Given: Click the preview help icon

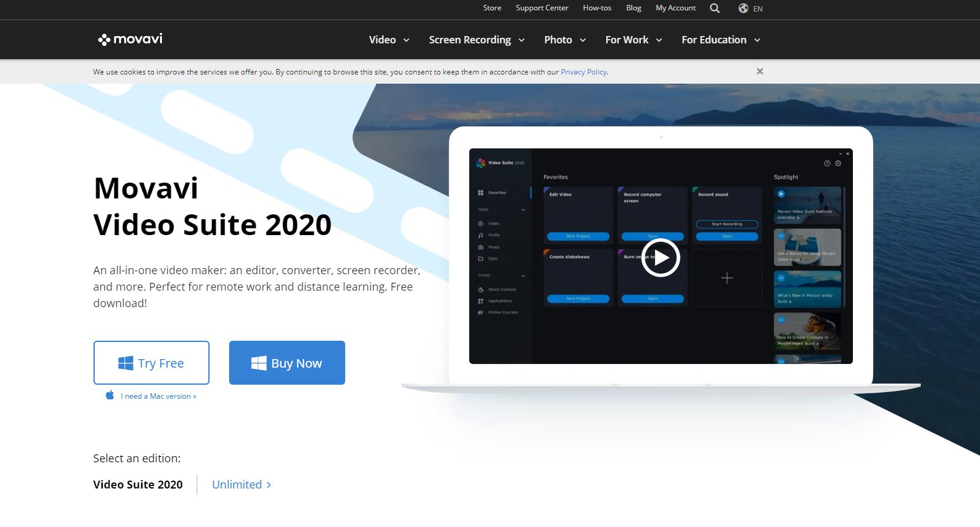Looking at the screenshot, I should 827,163.
